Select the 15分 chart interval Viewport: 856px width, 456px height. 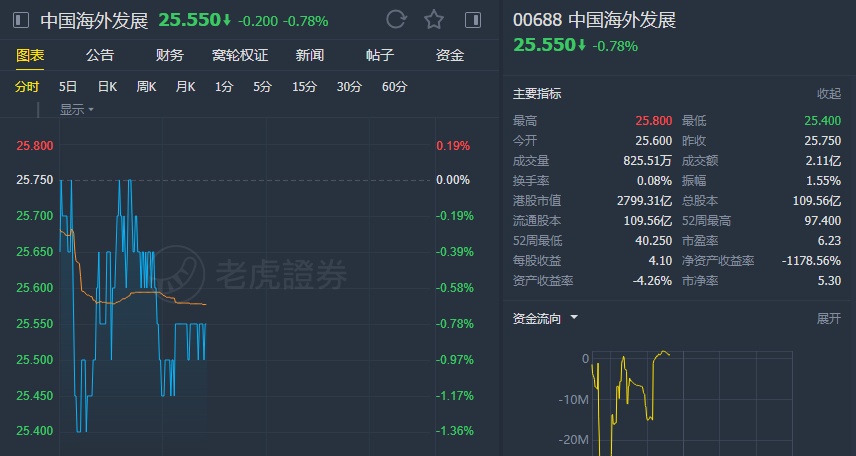(x=304, y=87)
